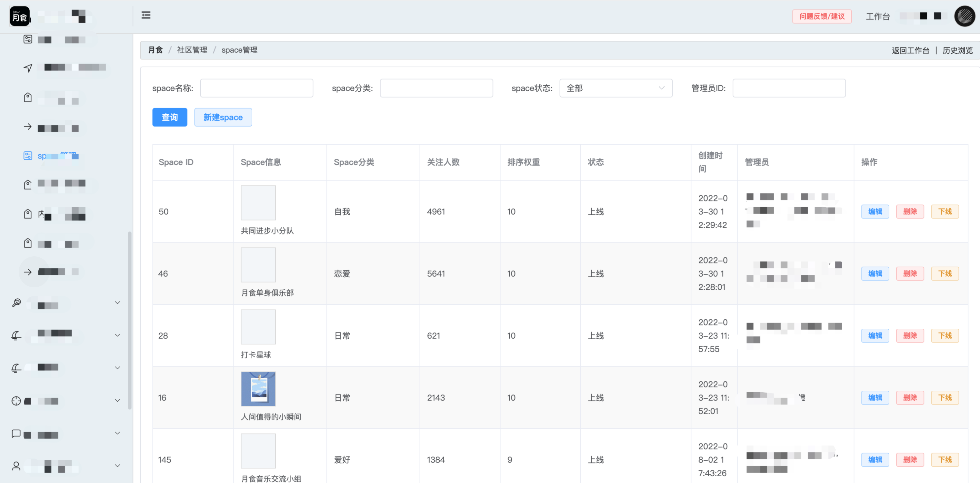
Task: Click 删除 for space 共同进步小分队
Action: pos(910,212)
